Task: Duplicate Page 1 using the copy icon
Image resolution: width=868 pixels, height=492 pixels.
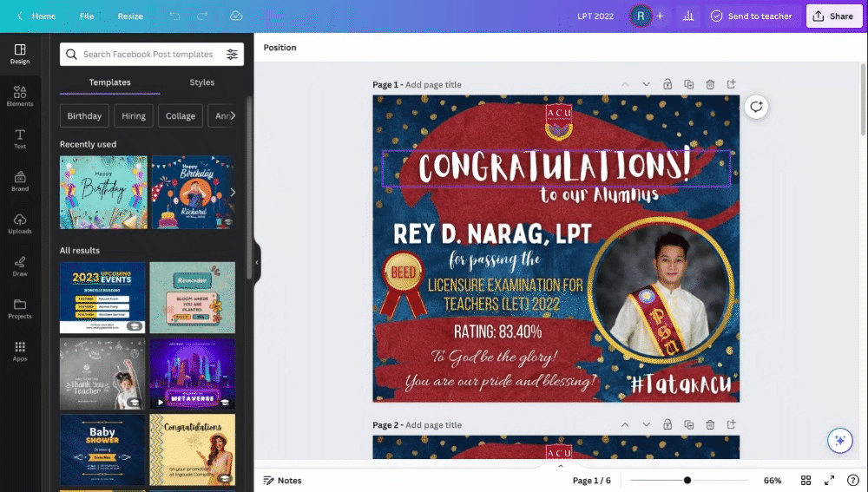Action: (688, 84)
